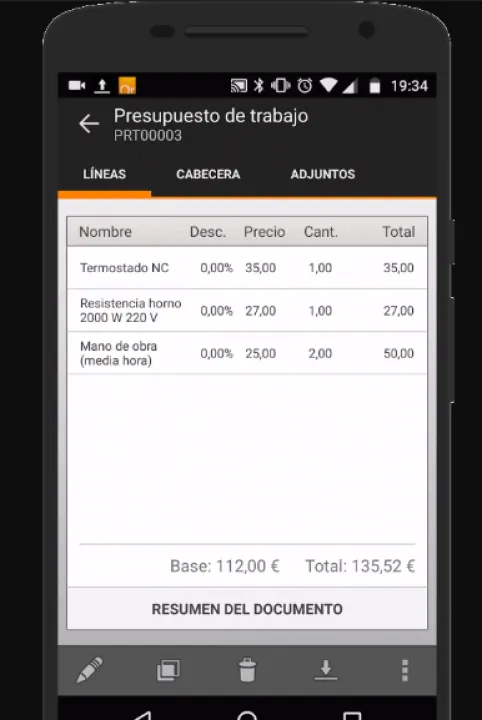Open the three-dot overflow menu

(405, 670)
